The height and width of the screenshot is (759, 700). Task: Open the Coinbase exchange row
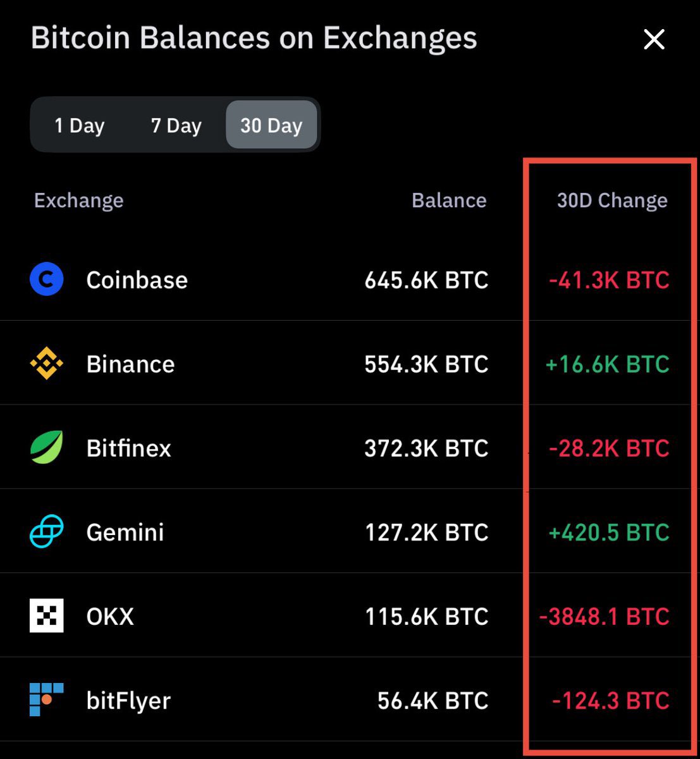[350, 279]
